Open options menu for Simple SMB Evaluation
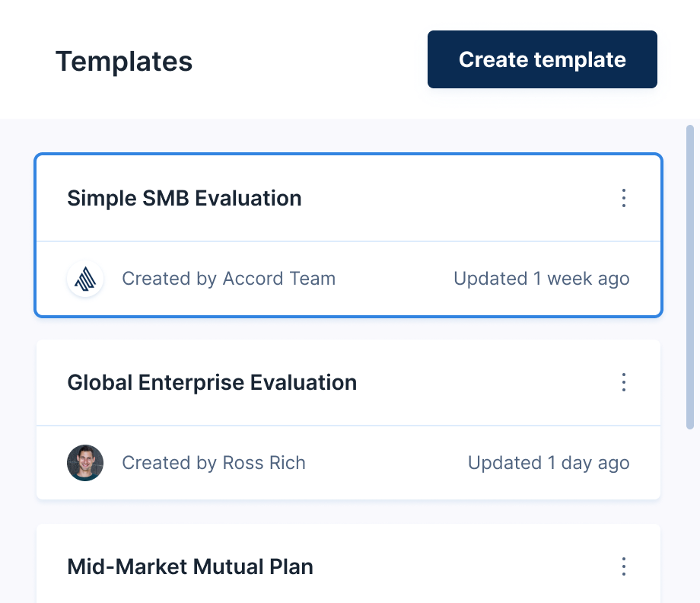The image size is (700, 603). [x=624, y=198]
